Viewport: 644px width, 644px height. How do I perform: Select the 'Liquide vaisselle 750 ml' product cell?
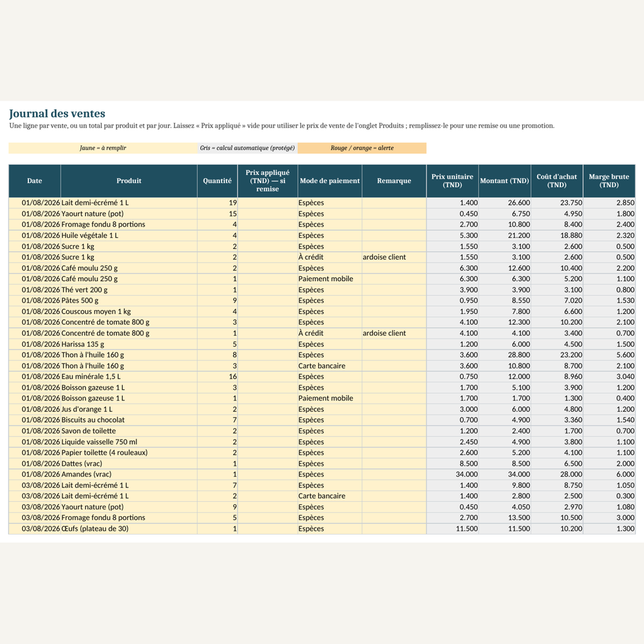tap(128, 441)
